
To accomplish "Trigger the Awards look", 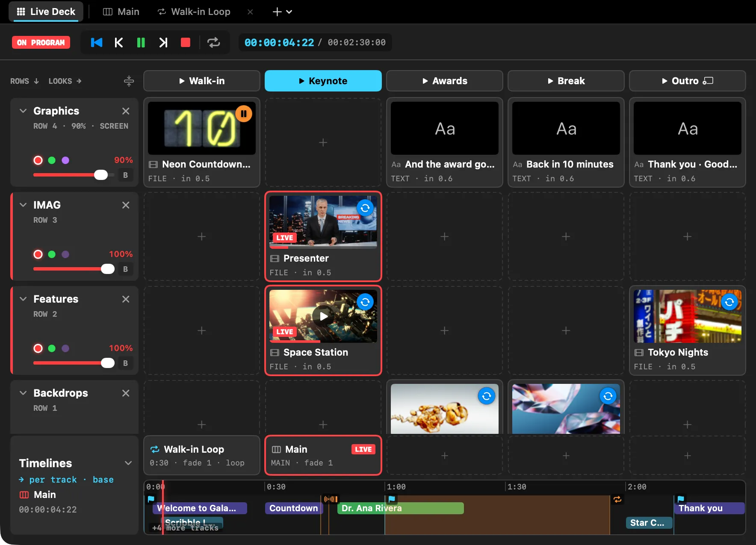I will (445, 81).
